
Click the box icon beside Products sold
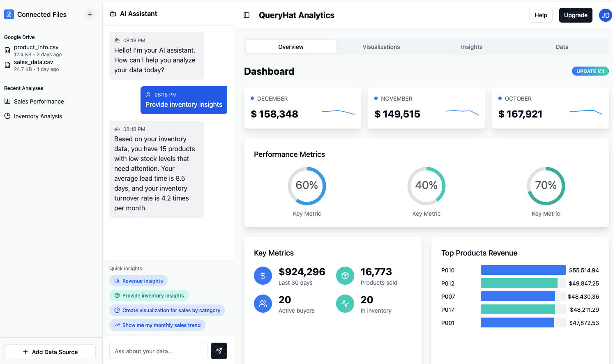345,276
